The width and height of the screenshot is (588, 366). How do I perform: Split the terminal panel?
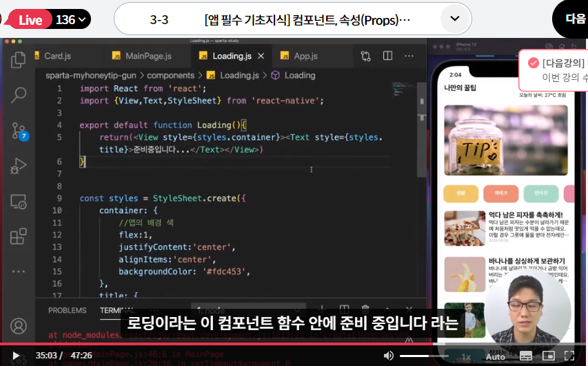click(344, 309)
